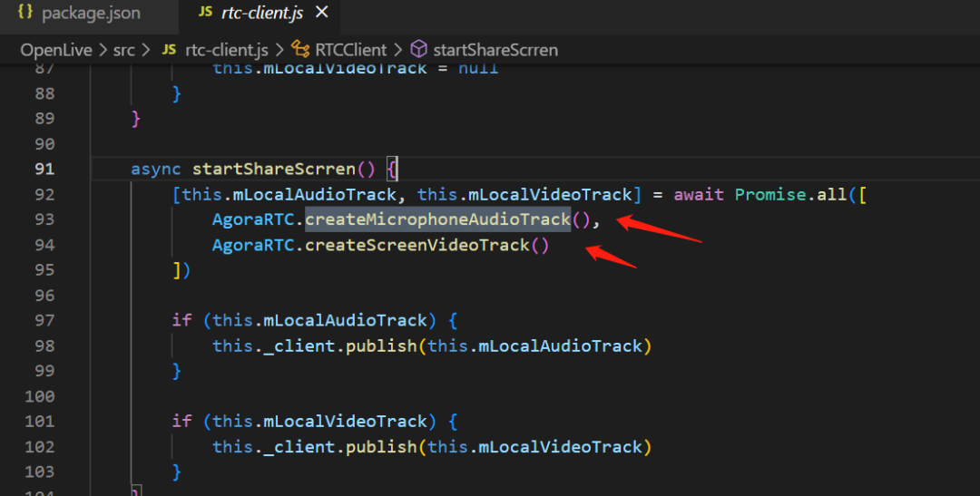Click the highlighted createMicrophoneAudioTrack call
980x496 pixels.
click(x=437, y=219)
